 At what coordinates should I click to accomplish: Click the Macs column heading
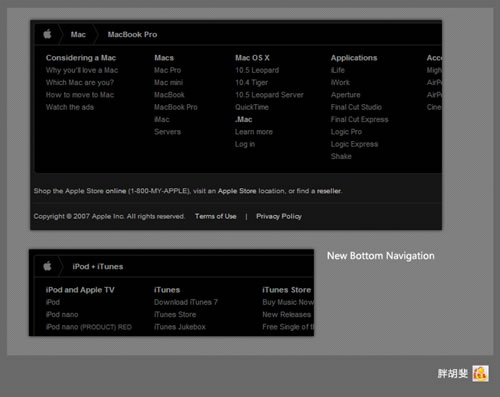(164, 58)
